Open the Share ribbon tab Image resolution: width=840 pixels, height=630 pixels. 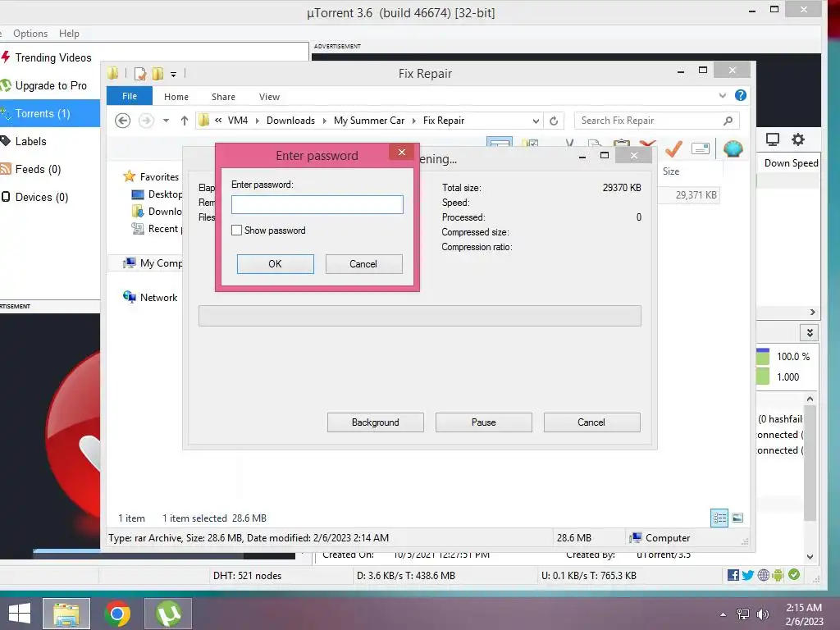click(x=223, y=97)
